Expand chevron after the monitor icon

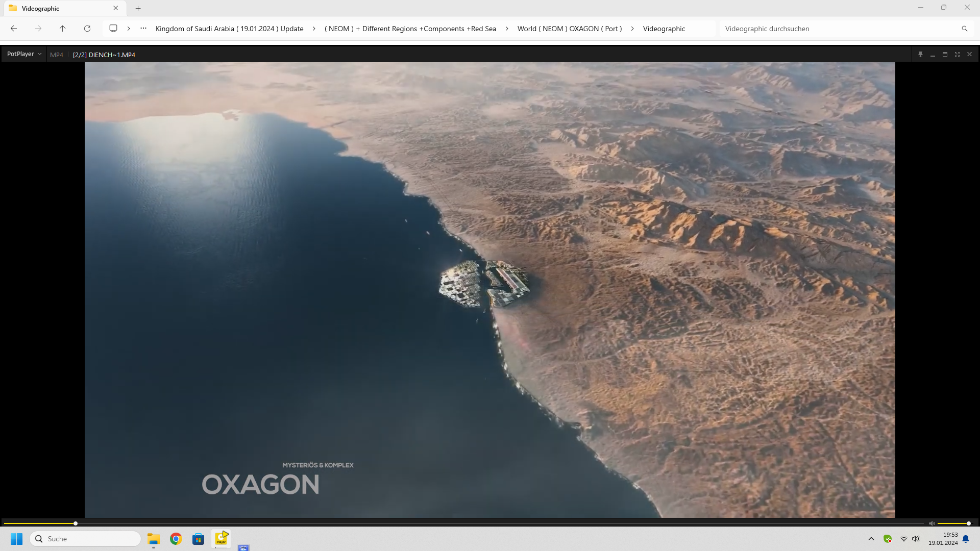click(x=129, y=29)
